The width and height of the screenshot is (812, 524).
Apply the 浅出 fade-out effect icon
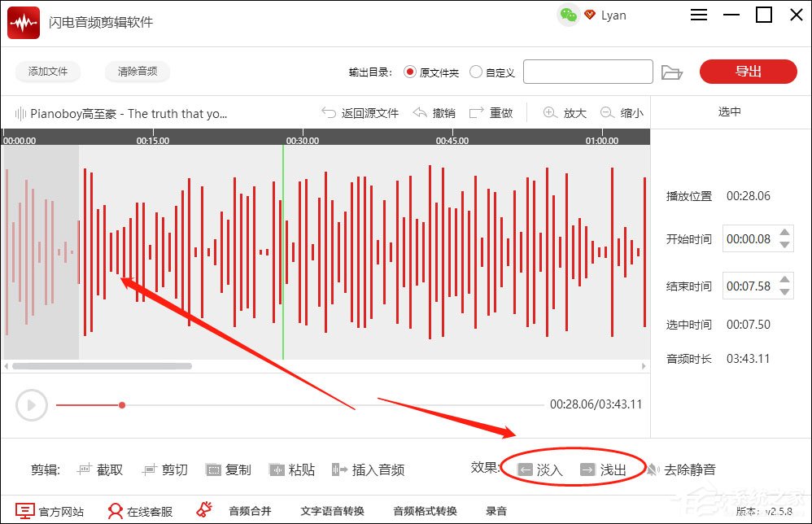click(x=587, y=468)
